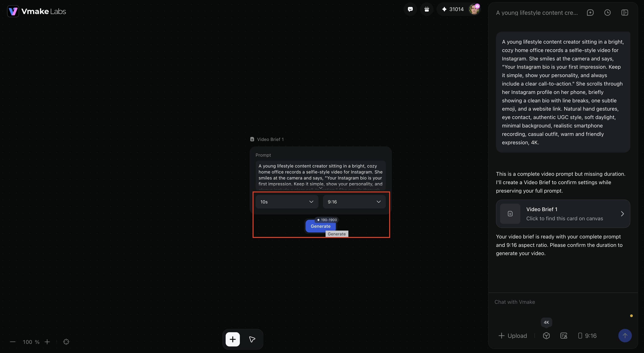Zoom out the canvas with minus
The height and width of the screenshot is (353, 644).
click(13, 342)
